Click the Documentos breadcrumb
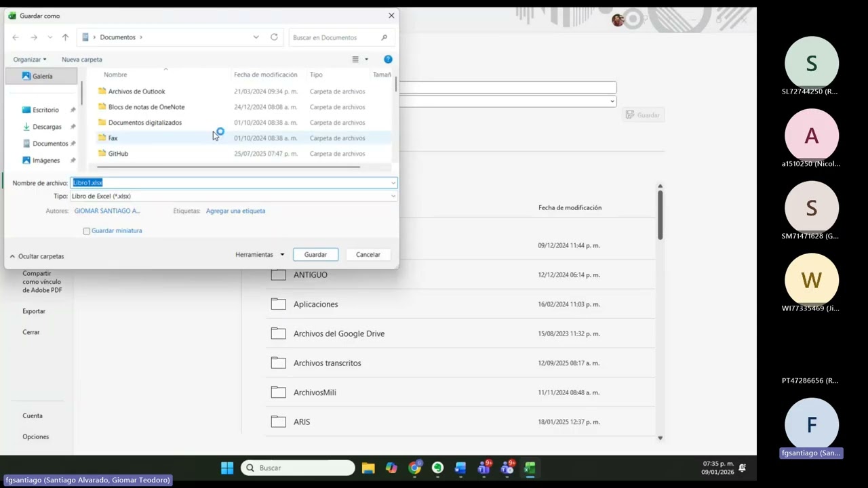868x488 pixels. coord(118,37)
